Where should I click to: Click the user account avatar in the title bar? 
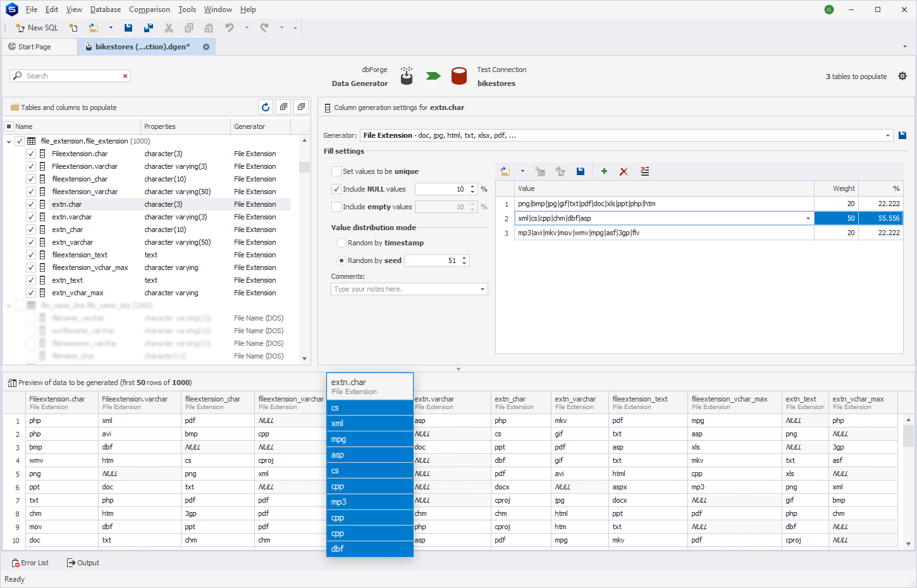(x=829, y=9)
